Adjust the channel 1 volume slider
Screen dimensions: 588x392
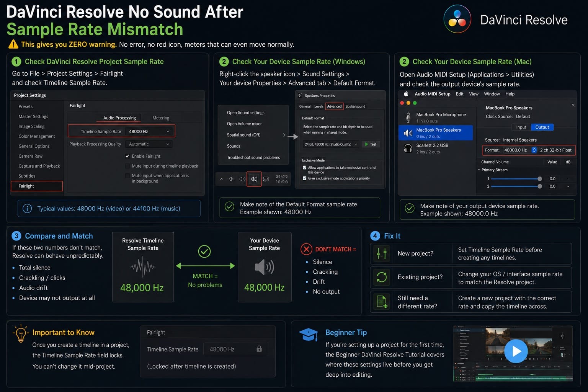[516, 179]
